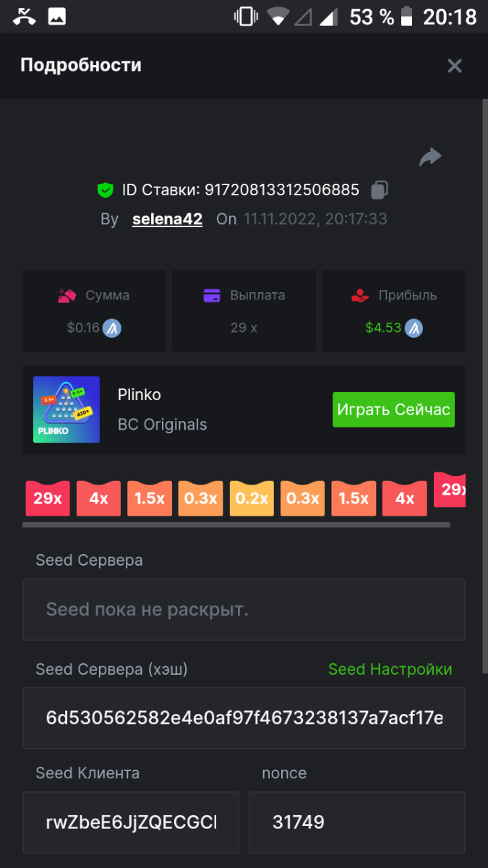Tap the battery icon in status bar

point(407,17)
